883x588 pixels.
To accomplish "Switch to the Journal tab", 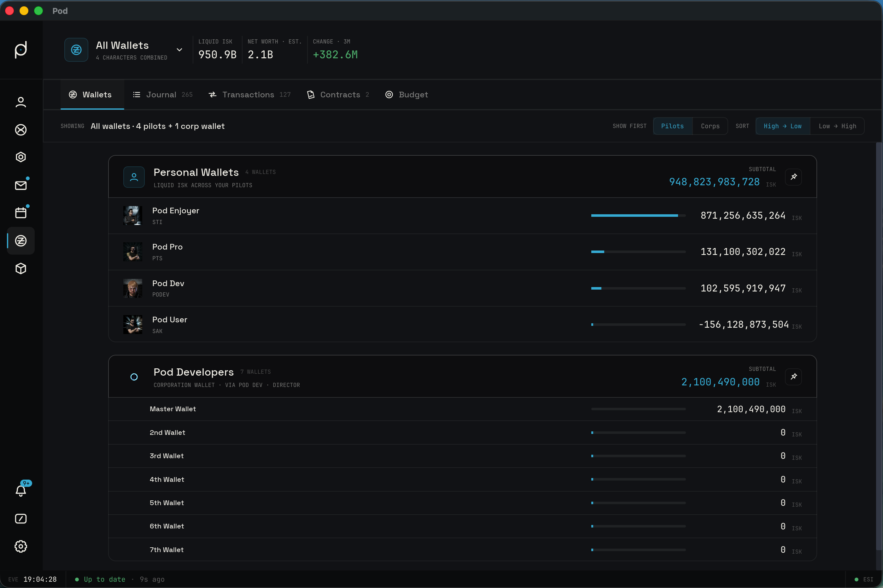I will pyautogui.click(x=163, y=95).
